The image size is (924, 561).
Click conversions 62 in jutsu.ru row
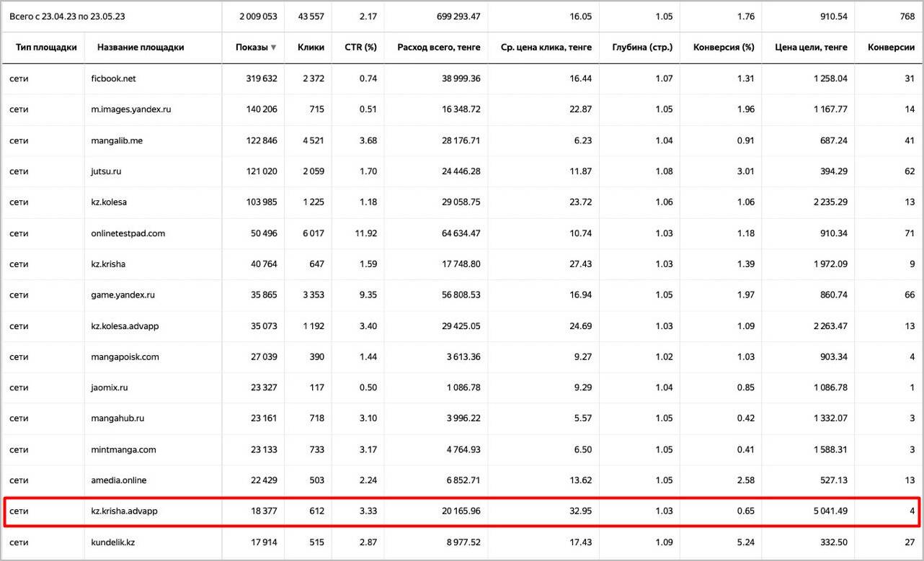(x=910, y=171)
